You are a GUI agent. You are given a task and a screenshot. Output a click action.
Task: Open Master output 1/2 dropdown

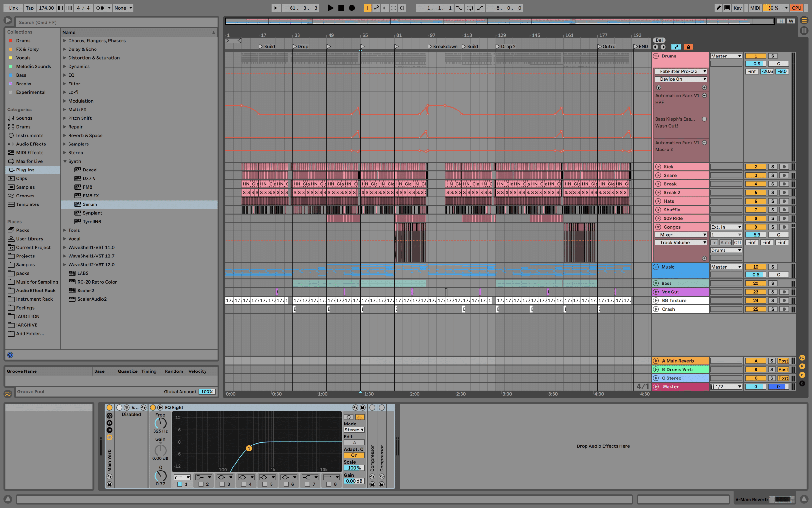tap(726, 387)
